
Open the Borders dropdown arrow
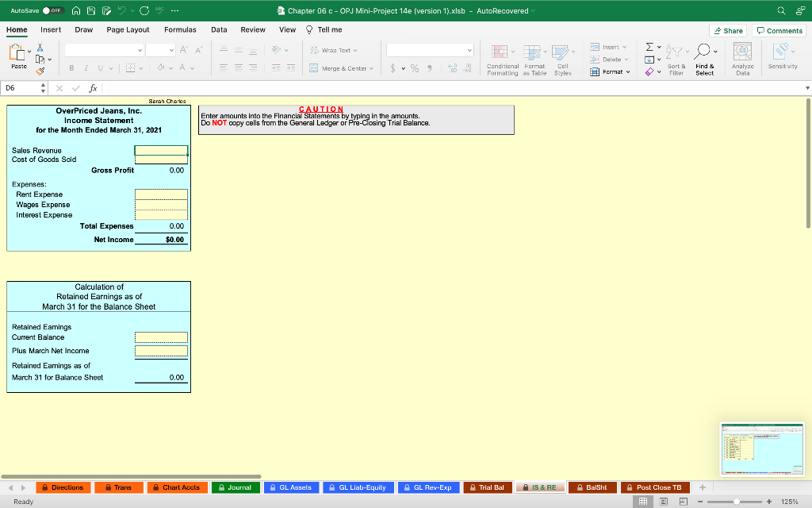141,68
